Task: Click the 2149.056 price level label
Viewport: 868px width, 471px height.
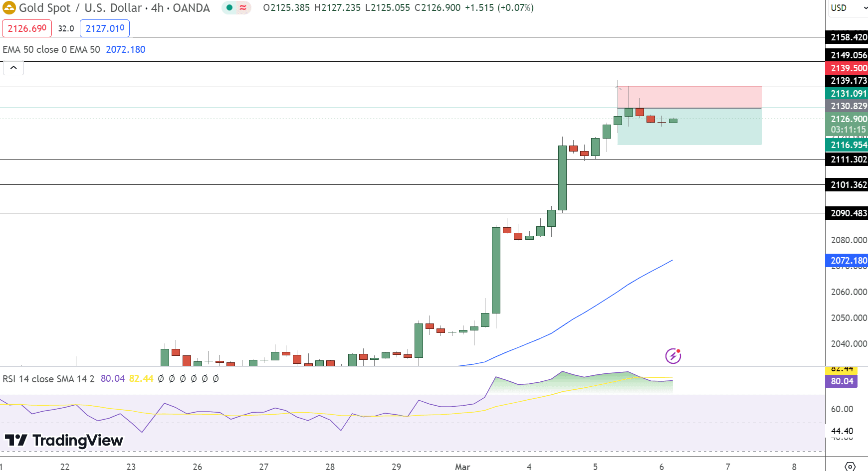Action: 847,55
